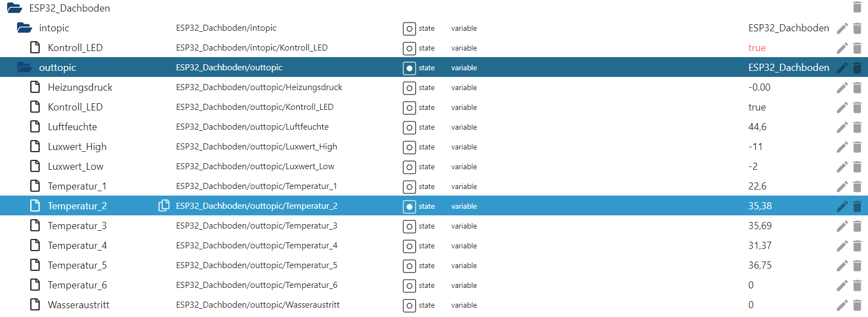
Task: Select Temperatur_3 in the object tree
Action: pos(77,226)
